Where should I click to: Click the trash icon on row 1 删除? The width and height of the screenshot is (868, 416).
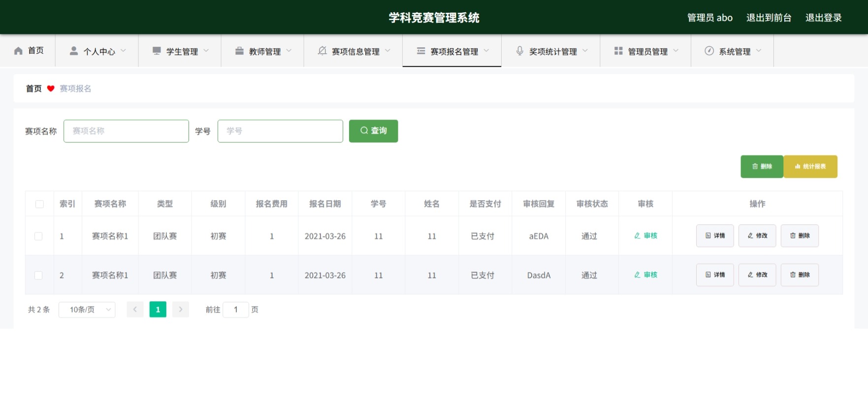(793, 236)
